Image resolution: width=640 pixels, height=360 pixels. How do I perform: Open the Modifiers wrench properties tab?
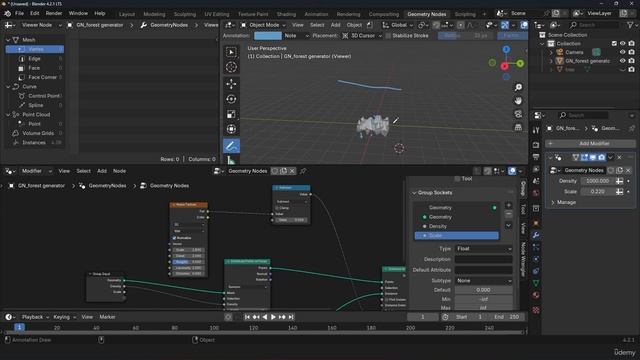[536, 235]
